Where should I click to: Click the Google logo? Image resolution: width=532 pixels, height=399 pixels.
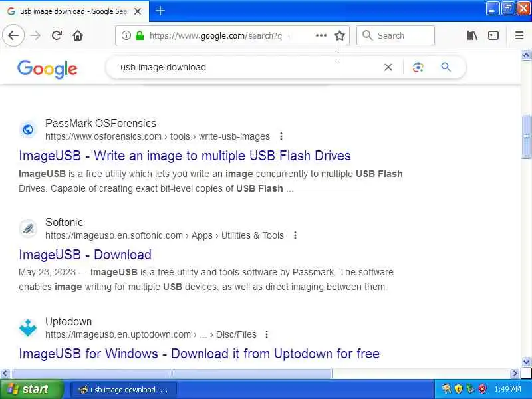[47, 69]
